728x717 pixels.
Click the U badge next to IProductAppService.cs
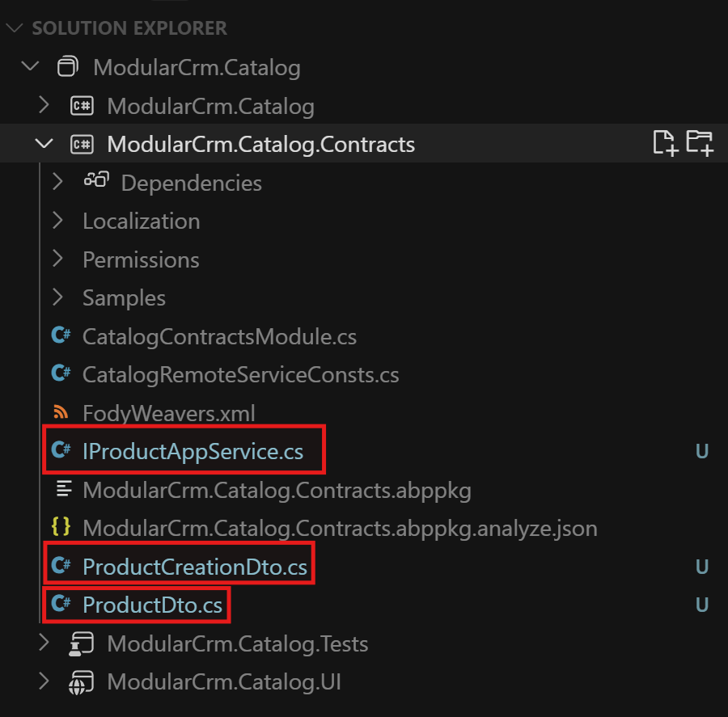pos(702,451)
